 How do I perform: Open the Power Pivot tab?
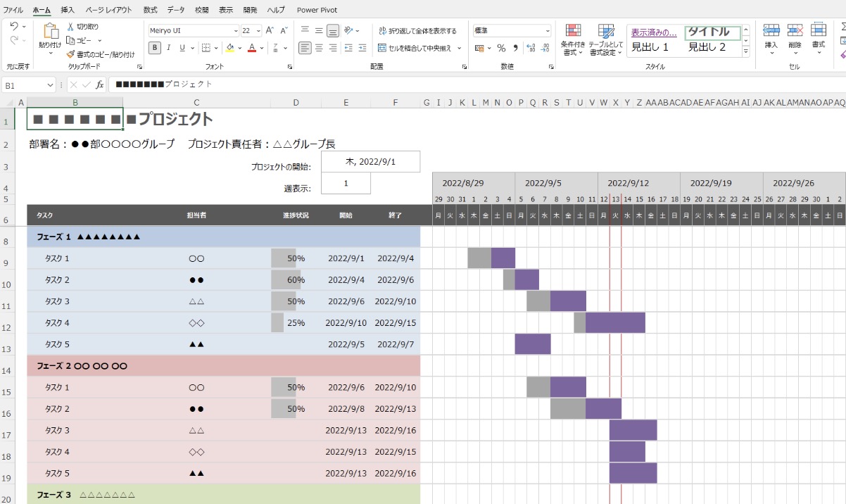[317, 10]
